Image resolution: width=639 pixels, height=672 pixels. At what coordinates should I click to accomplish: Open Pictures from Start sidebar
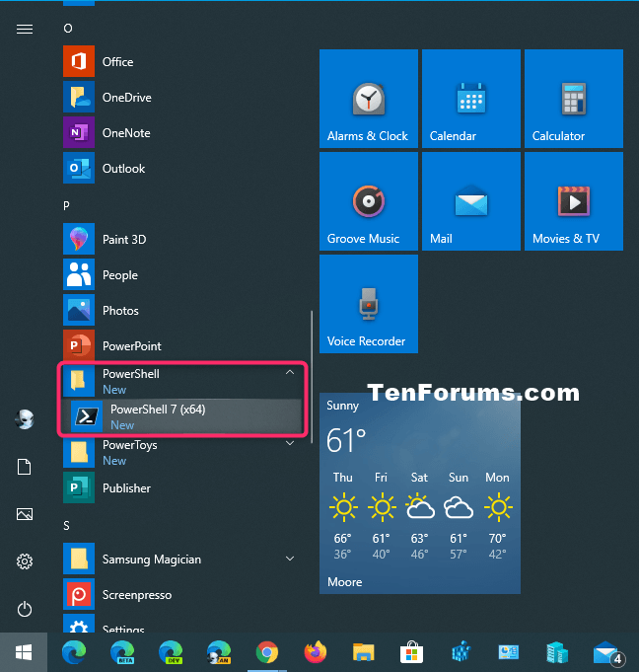(25, 514)
